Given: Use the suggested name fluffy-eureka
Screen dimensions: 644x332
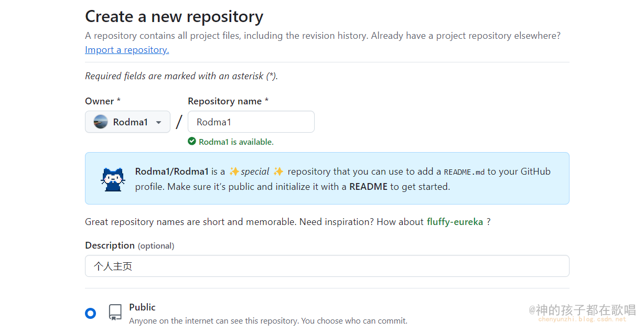Looking at the screenshot, I should [455, 222].
